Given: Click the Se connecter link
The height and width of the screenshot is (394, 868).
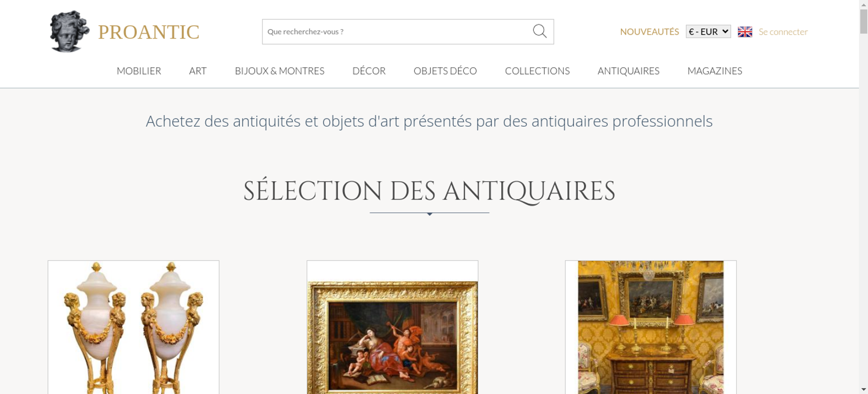Looking at the screenshot, I should 783,32.
